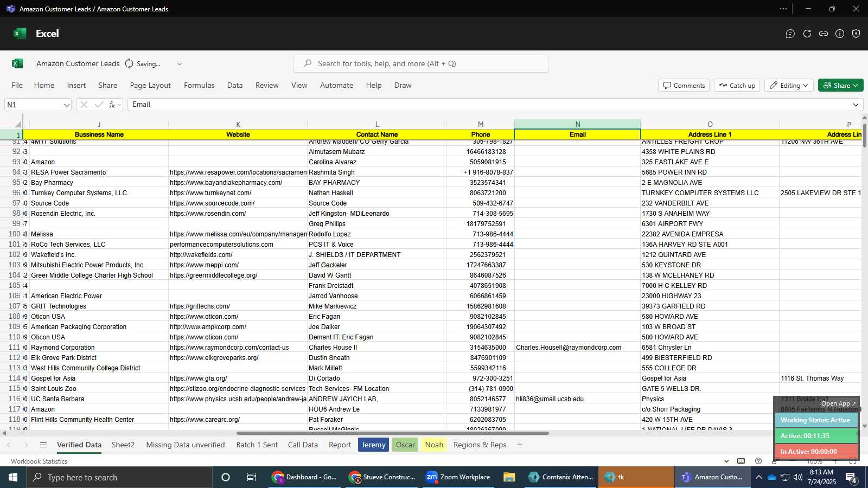Viewport: 868px width, 488px height.
Task: Open the volume icon in system tray
Action: [797, 477]
